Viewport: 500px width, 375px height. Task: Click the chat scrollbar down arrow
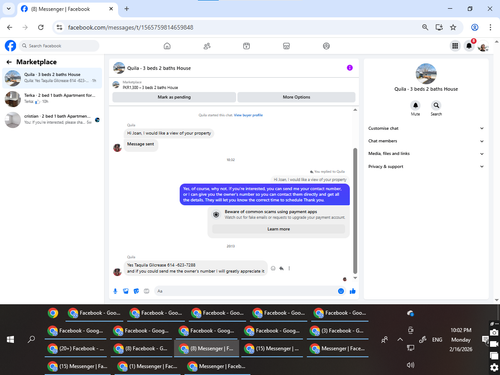pyautogui.click(x=355, y=278)
